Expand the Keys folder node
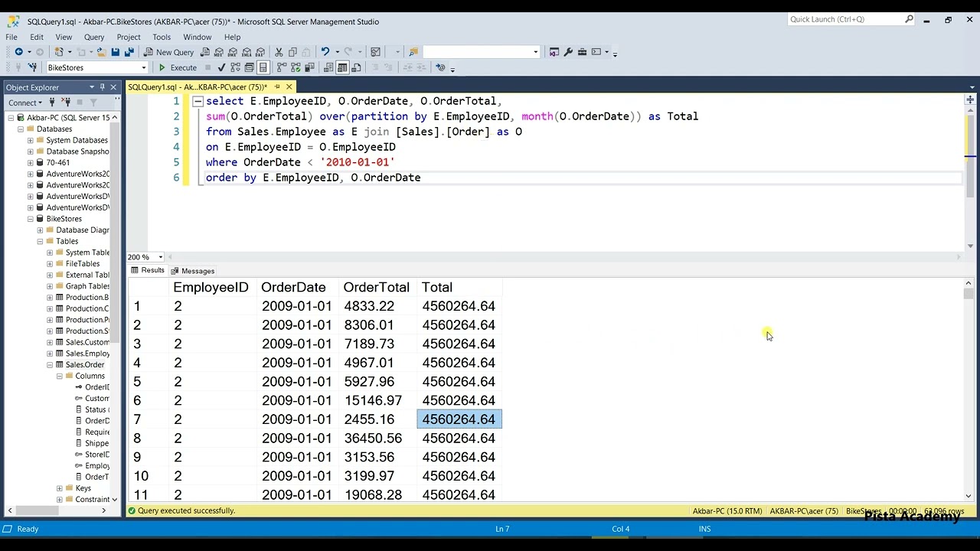 point(60,488)
